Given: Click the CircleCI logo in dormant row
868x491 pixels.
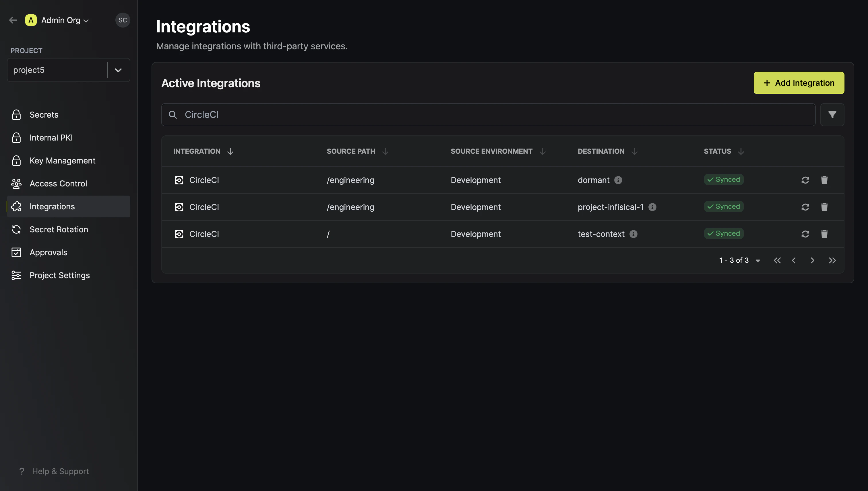Looking at the screenshot, I should tap(179, 180).
